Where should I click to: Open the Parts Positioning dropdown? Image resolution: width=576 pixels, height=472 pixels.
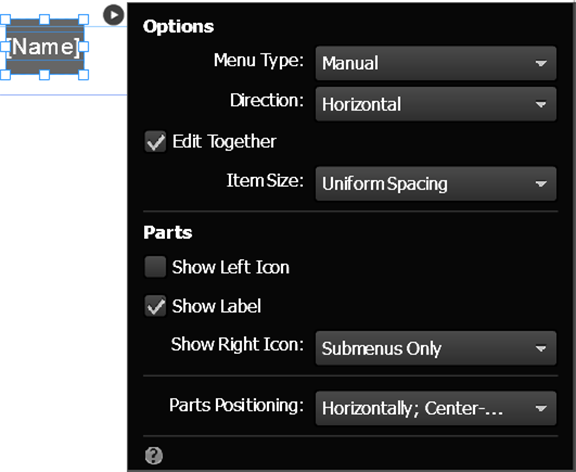pos(436,408)
